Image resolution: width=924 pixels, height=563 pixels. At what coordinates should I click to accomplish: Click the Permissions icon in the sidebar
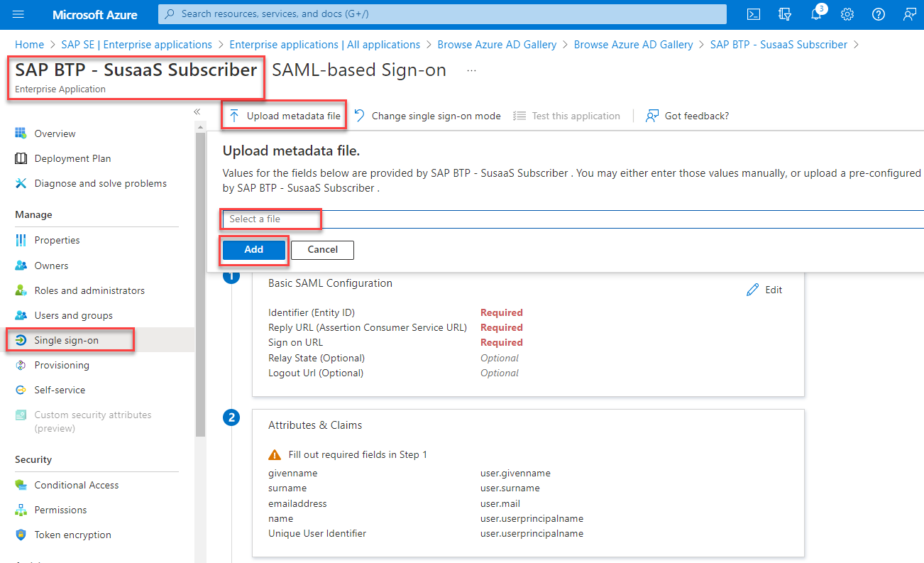[x=21, y=510]
